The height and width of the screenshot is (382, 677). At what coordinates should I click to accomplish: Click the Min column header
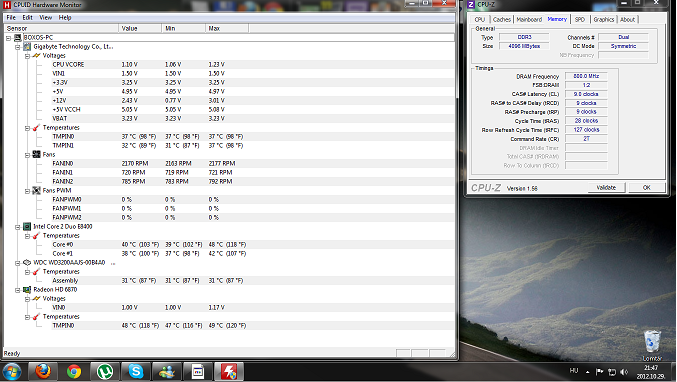tap(183, 28)
